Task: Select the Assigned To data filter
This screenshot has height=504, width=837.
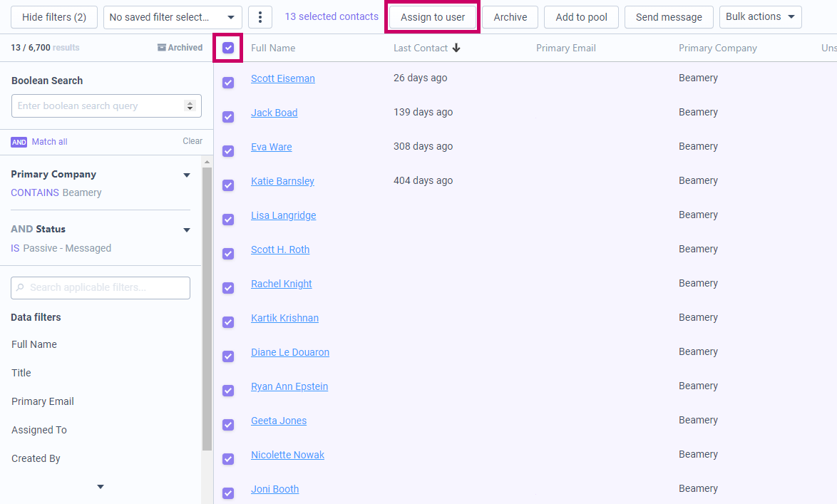Action: pos(39,430)
